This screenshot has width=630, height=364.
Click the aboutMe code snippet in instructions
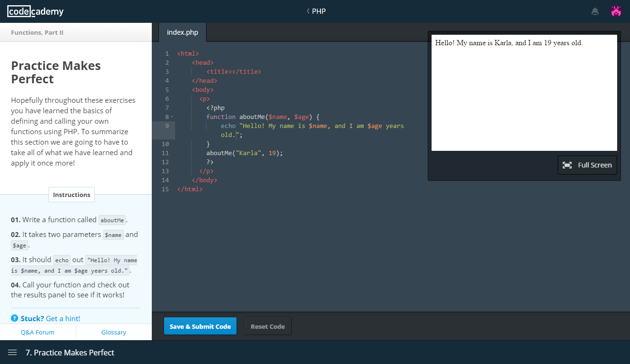[x=112, y=220]
